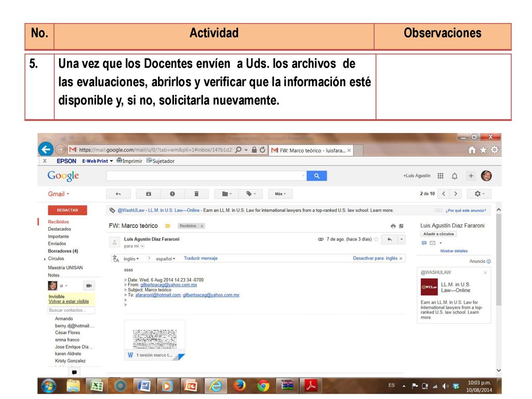Open Google notifications bell
Viewport: 532px width, 399px height.
pyautogui.click(x=455, y=176)
